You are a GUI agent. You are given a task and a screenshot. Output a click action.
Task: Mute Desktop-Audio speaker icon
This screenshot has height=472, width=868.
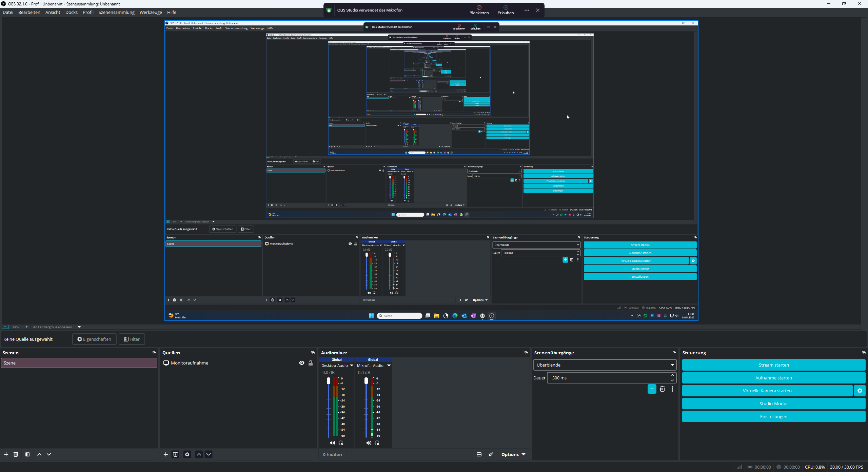[x=333, y=443]
